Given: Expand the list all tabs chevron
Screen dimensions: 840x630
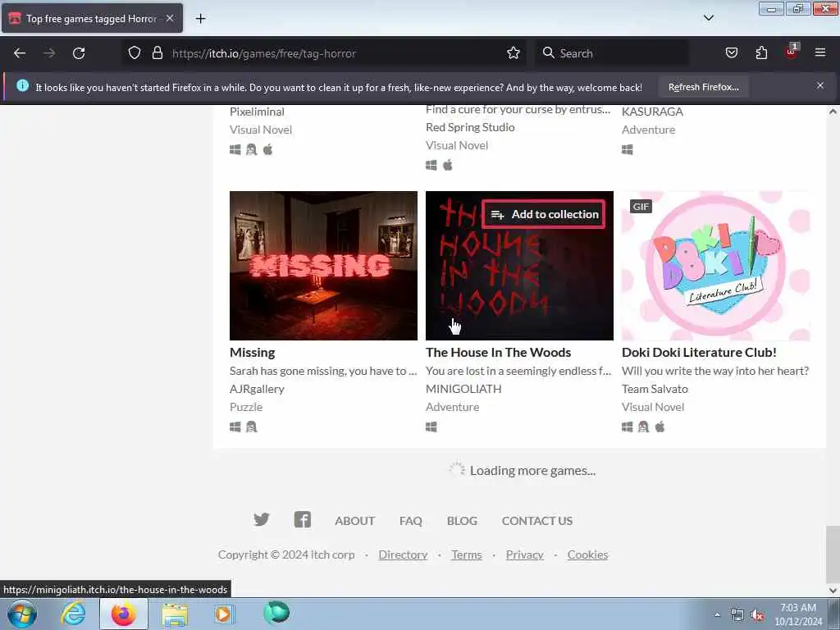Looking at the screenshot, I should 708,18.
